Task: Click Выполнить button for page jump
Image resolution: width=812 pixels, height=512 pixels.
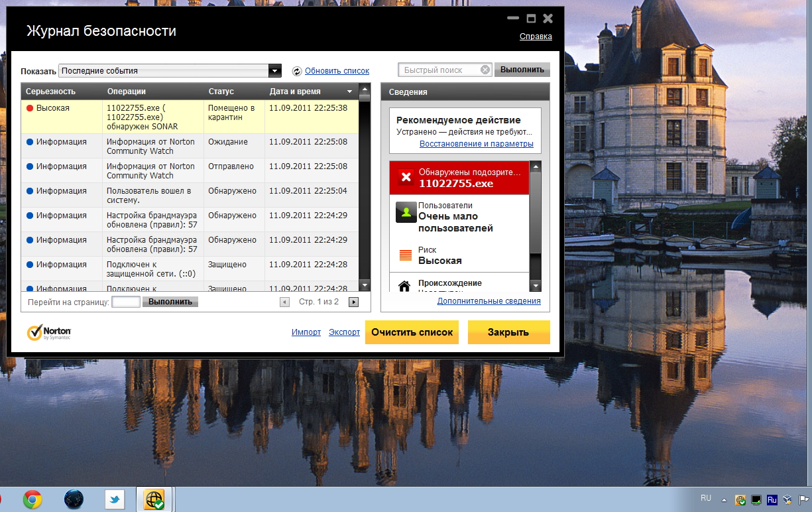Action: [170, 302]
